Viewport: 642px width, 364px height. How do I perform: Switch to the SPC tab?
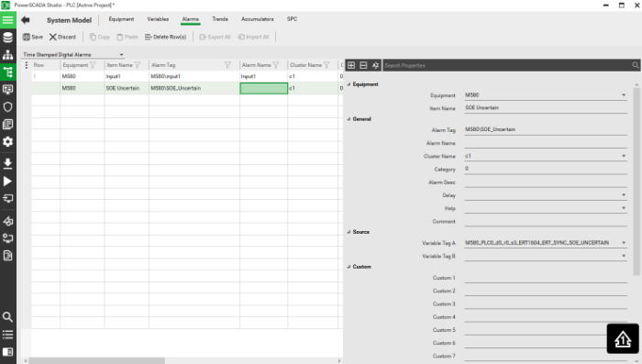point(292,19)
